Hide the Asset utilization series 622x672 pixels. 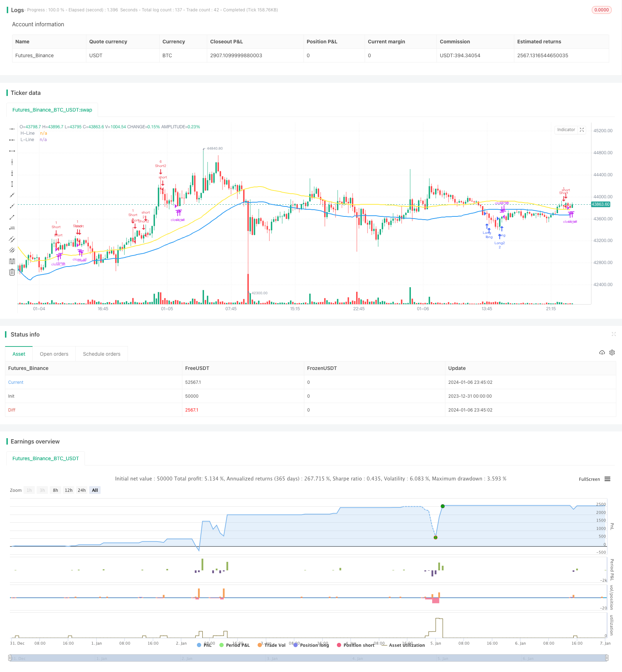(403, 645)
